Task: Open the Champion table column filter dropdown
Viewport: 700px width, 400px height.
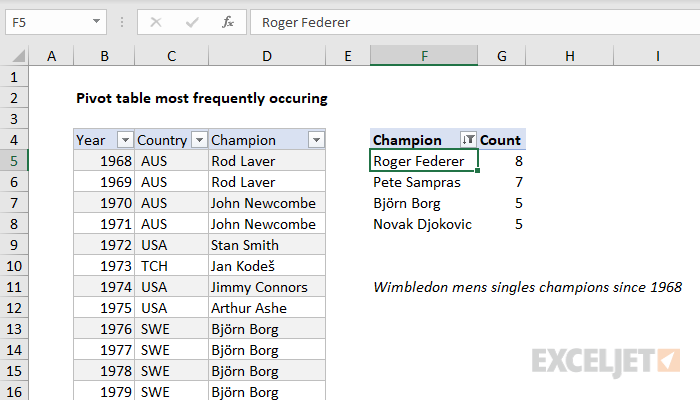Action: (316, 140)
